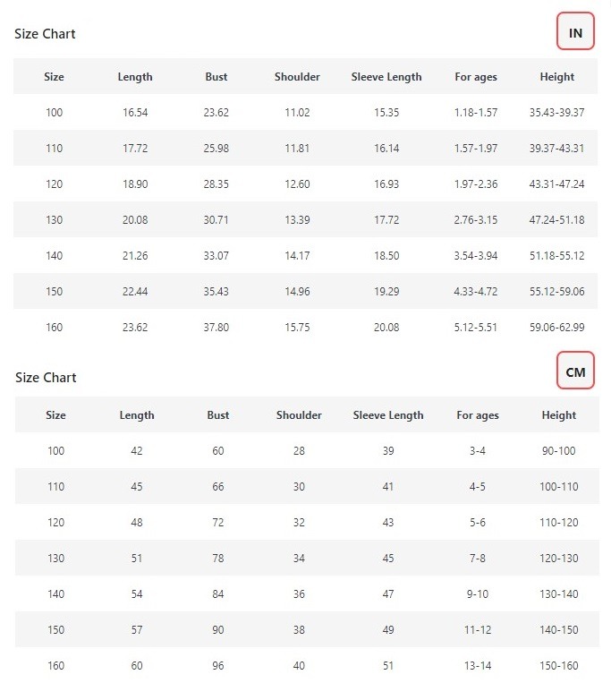
Task: Click the 13-14 ages cell
Action: tap(478, 666)
